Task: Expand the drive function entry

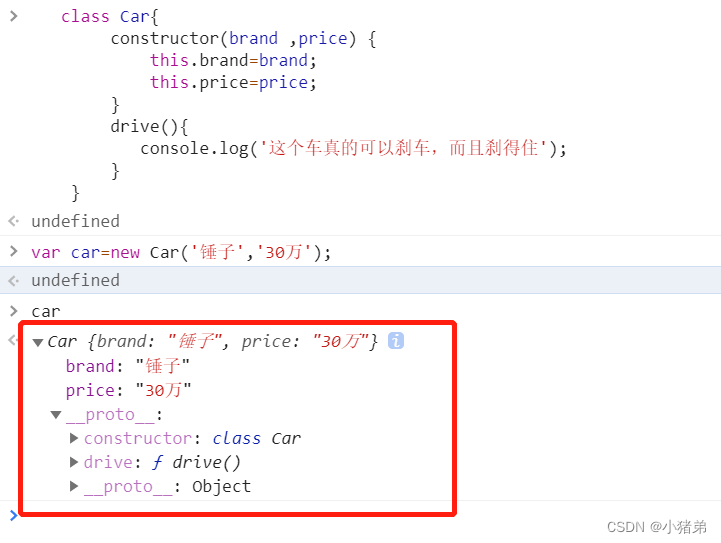Action: [74, 462]
